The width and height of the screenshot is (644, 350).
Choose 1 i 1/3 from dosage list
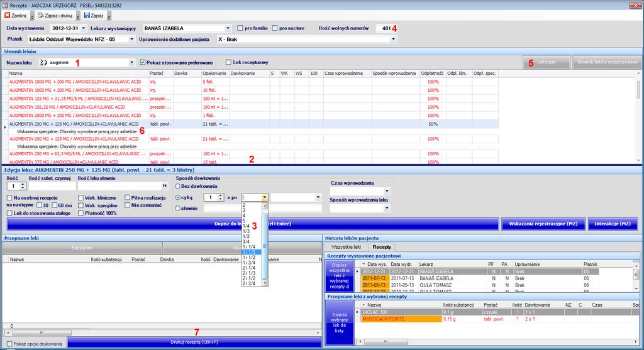[x=252, y=252]
